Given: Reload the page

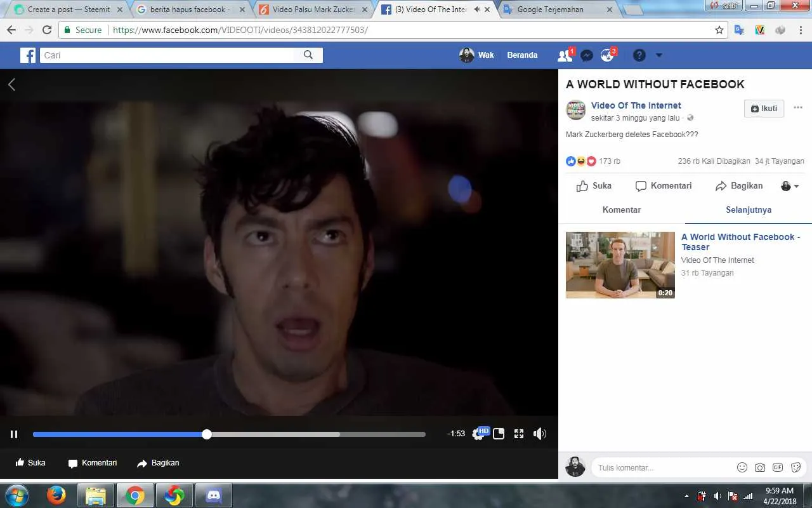Looking at the screenshot, I should (x=47, y=30).
